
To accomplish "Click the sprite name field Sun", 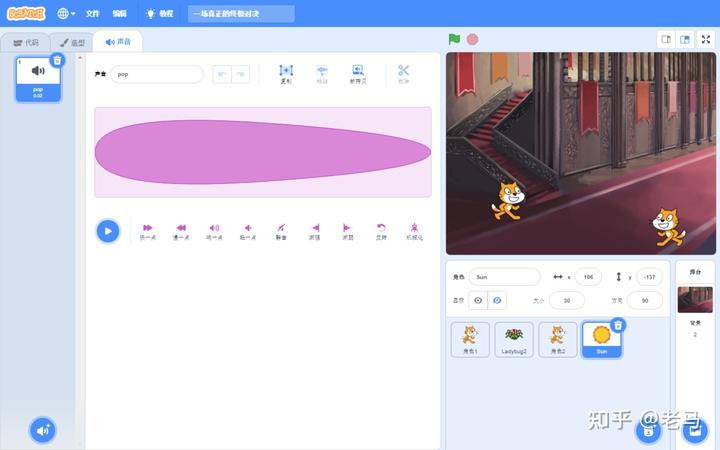I will (x=505, y=277).
